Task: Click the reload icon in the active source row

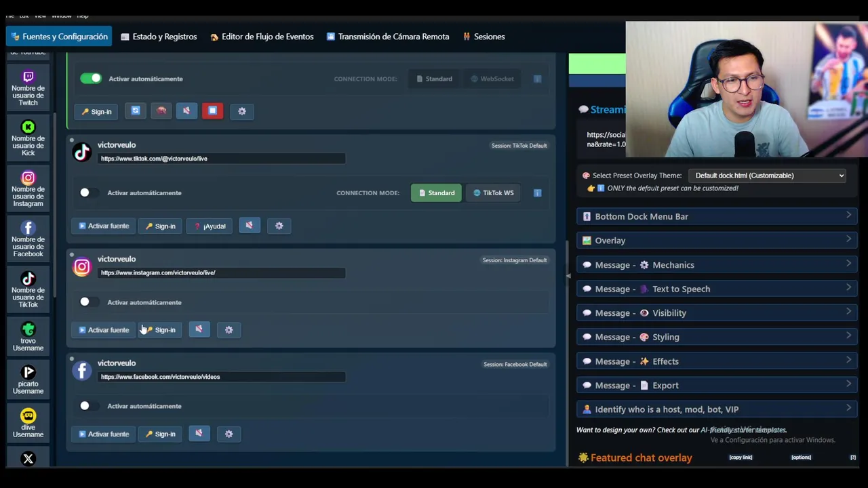Action: coord(136,110)
